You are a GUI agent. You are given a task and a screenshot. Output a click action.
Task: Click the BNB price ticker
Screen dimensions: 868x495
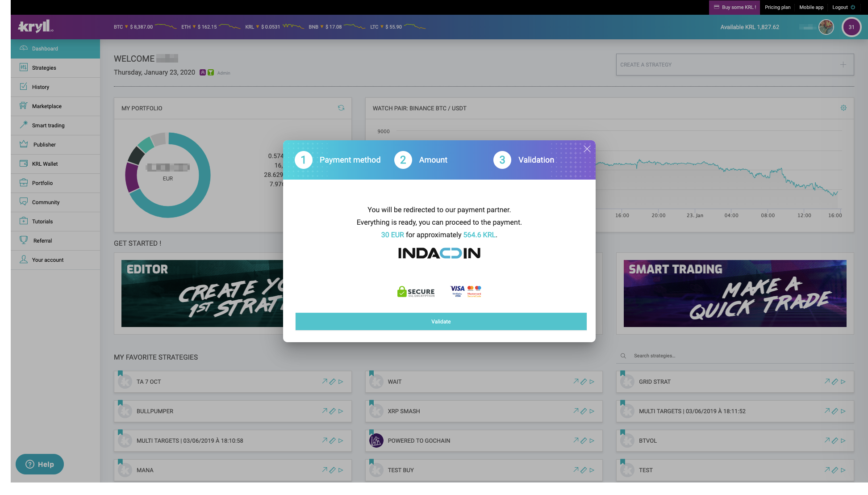[337, 27]
